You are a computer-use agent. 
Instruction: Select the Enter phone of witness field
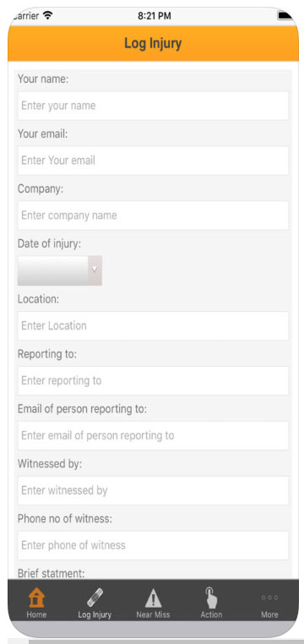coord(153,545)
